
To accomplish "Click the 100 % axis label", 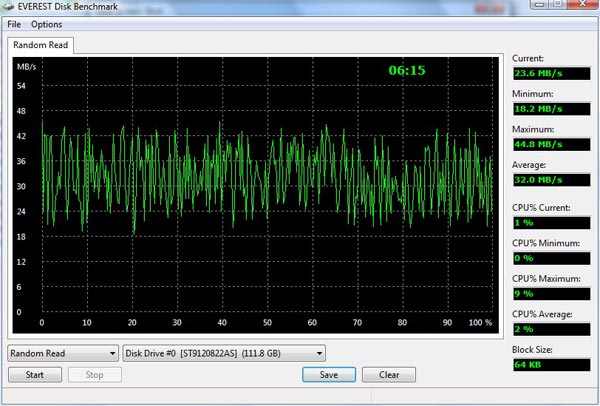I will (x=480, y=323).
